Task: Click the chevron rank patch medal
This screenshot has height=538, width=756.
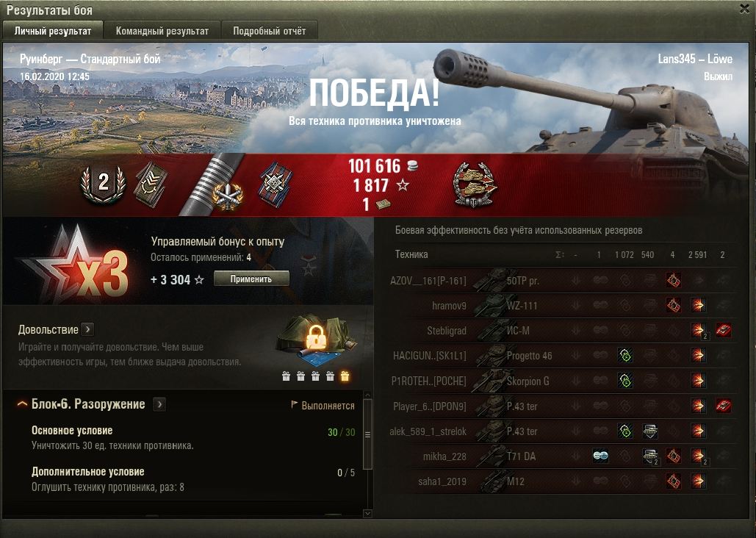Action: point(151,184)
